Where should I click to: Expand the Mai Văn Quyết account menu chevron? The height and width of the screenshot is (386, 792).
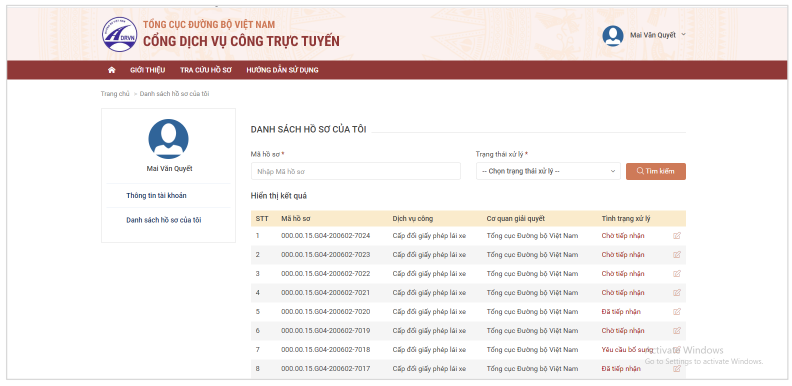(683, 34)
